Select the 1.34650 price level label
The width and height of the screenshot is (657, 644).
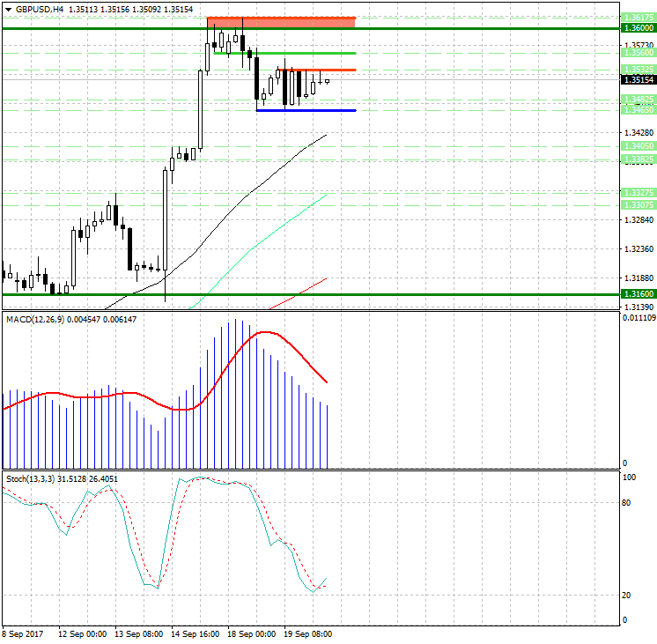click(x=639, y=110)
